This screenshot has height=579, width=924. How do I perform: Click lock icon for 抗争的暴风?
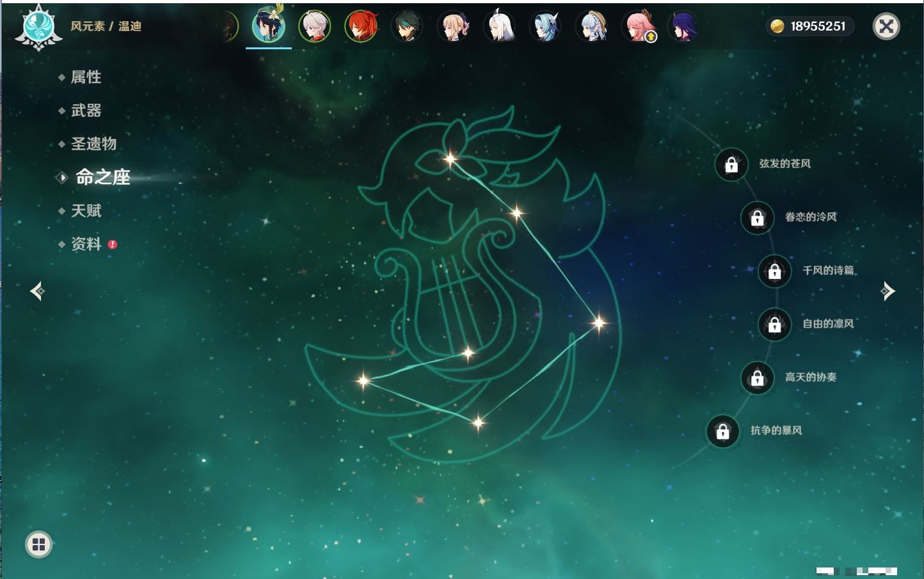click(x=722, y=431)
